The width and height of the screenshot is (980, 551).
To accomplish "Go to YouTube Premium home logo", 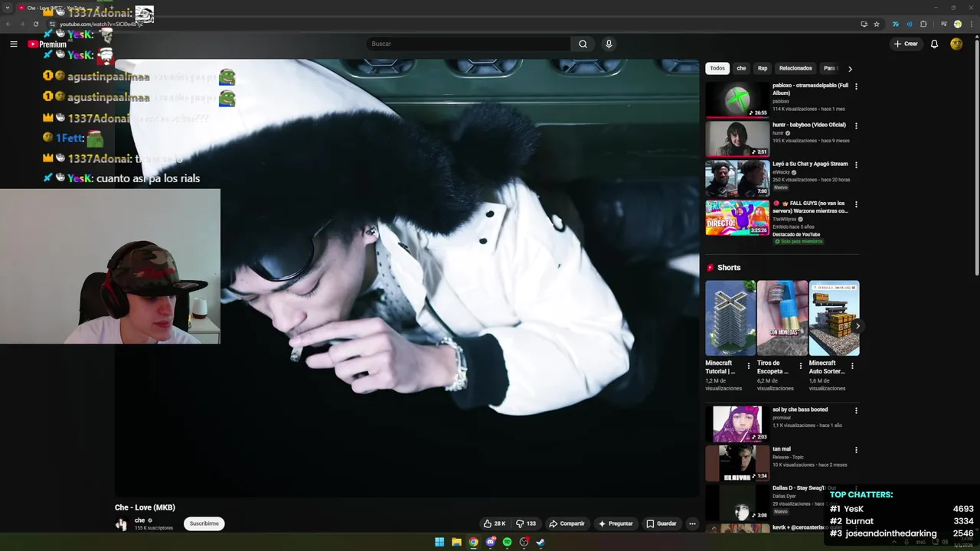I will tap(47, 44).
